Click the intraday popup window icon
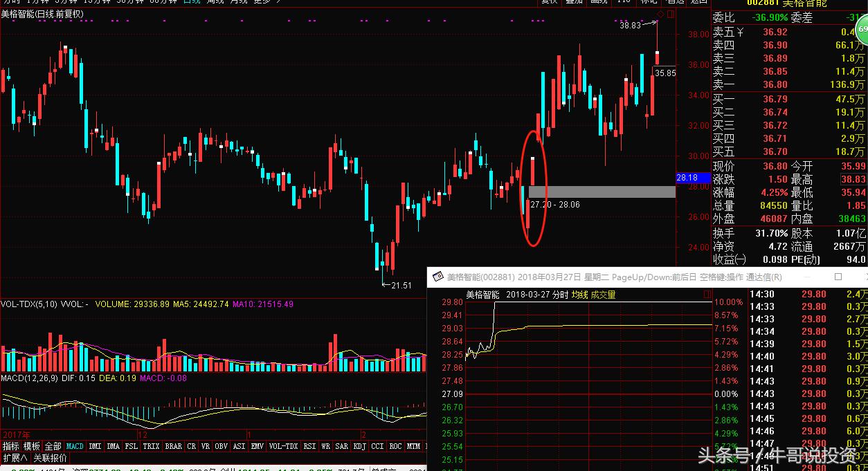Screen dimensions: 868x471 [437, 277]
